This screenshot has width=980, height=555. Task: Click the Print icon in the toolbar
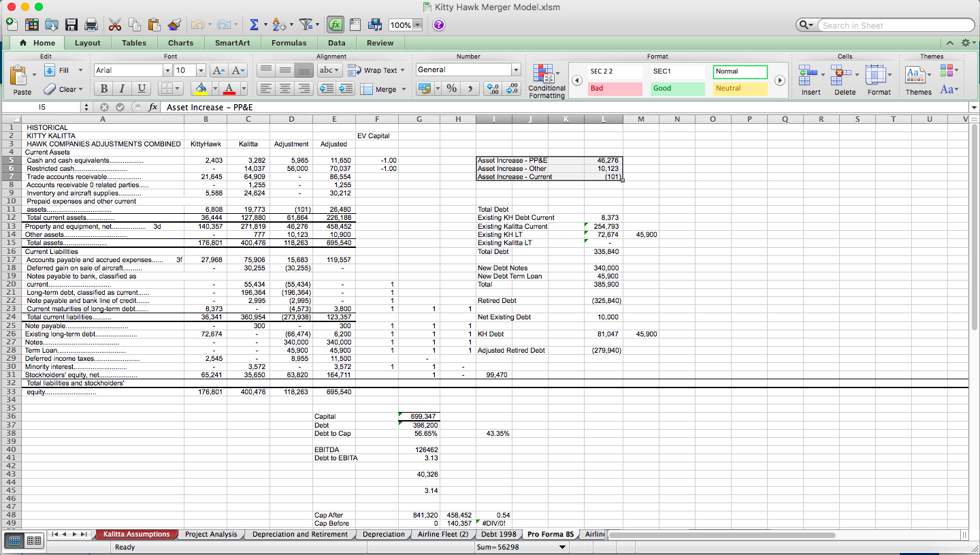pos(90,24)
